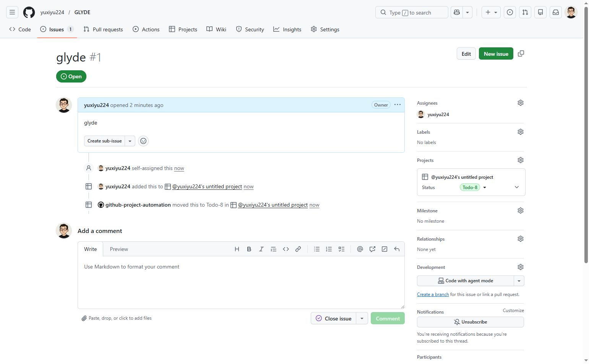The height and width of the screenshot is (364, 589).
Task: Click the Edit issue title button
Action: pyautogui.click(x=466, y=54)
